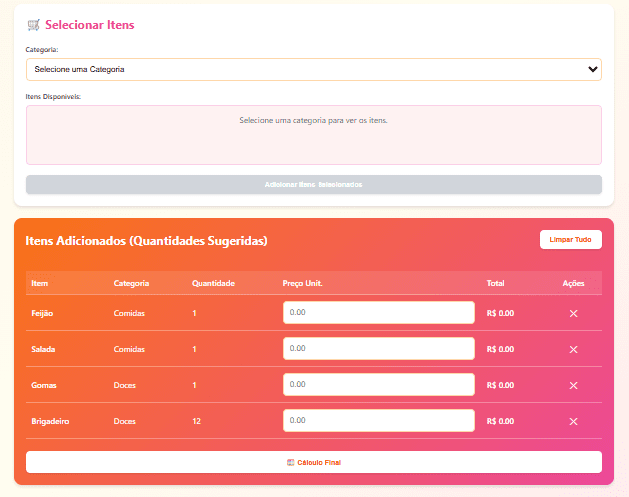629x497 pixels.
Task: Focus the unit price field for Feijão
Action: coord(378,313)
